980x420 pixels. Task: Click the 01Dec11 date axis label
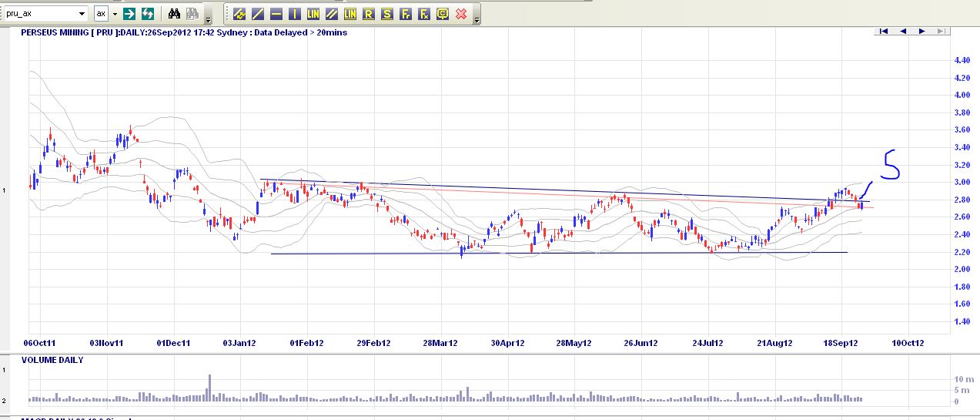pyautogui.click(x=173, y=342)
